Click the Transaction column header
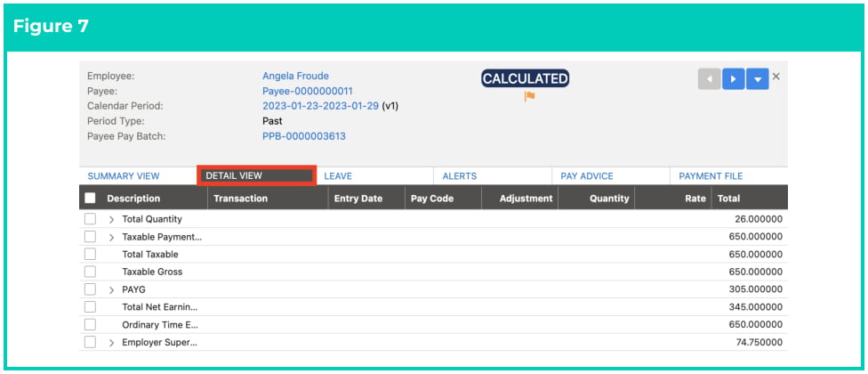The image size is (868, 374). 240,199
